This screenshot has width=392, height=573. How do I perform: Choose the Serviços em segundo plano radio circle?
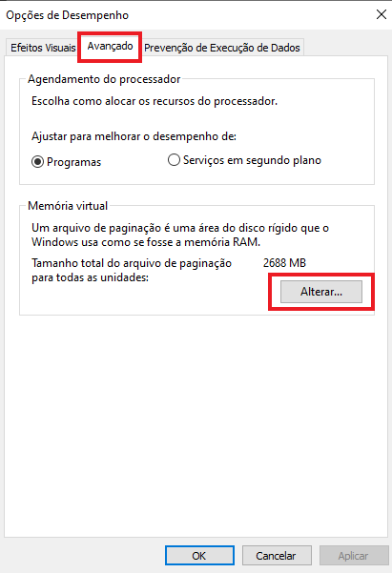point(174,159)
